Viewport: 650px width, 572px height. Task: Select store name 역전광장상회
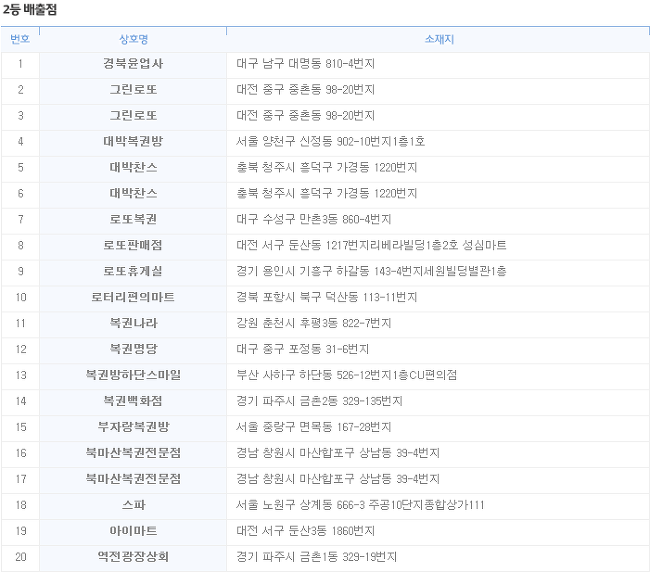[133, 557]
